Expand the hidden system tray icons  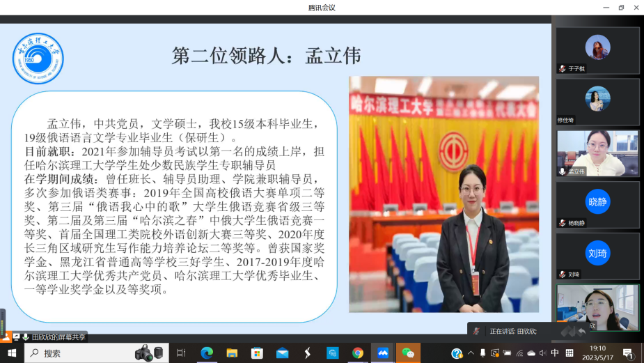tap(471, 353)
